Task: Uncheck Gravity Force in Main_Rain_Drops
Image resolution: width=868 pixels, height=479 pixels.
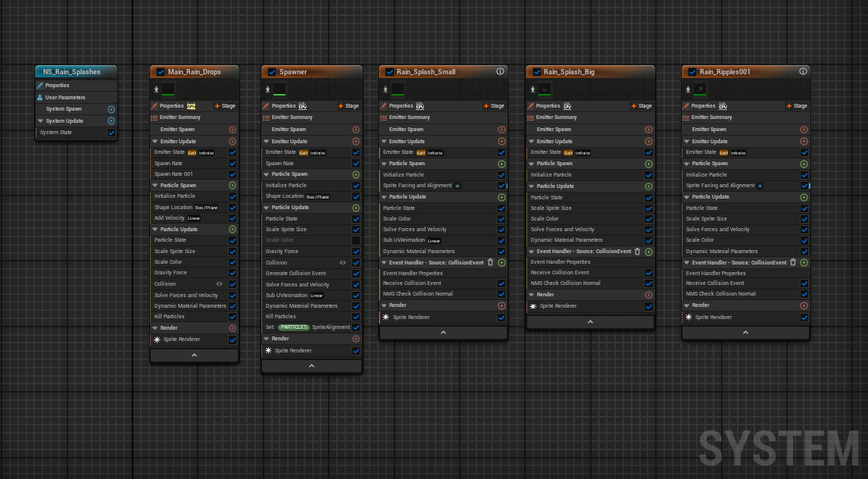Action: pos(233,273)
